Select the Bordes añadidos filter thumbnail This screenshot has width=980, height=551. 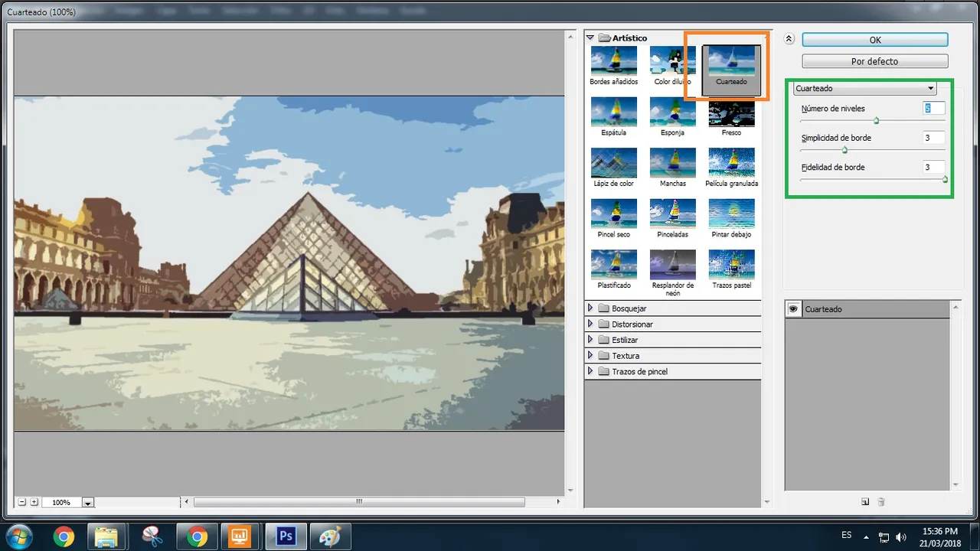point(613,65)
